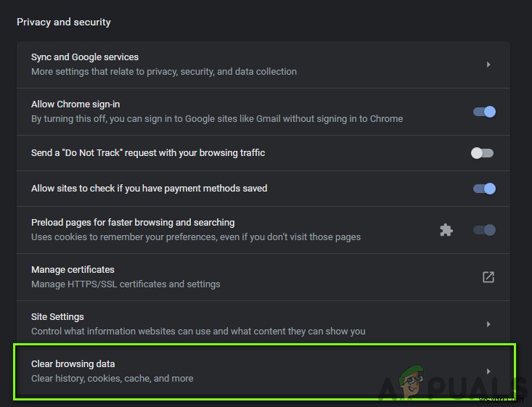Screen dimensions: 532x407
Task: Open the external link icon for Manage certificates
Action: 488,277
